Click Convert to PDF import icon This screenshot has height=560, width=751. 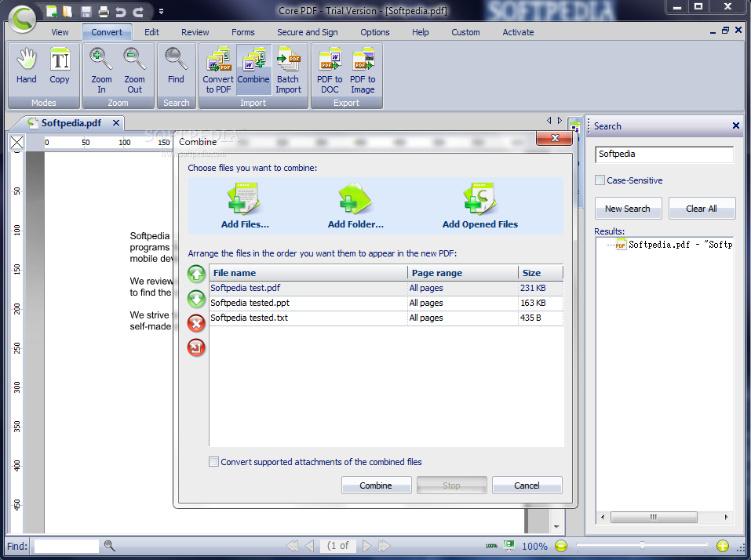(218, 71)
